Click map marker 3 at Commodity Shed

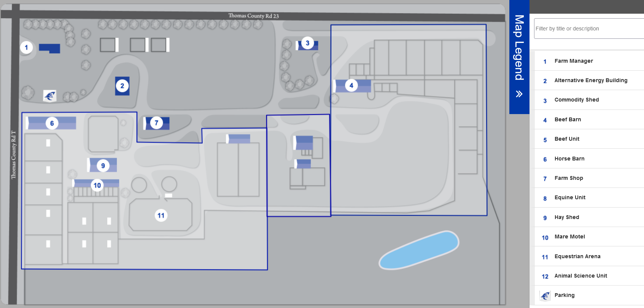(307, 43)
